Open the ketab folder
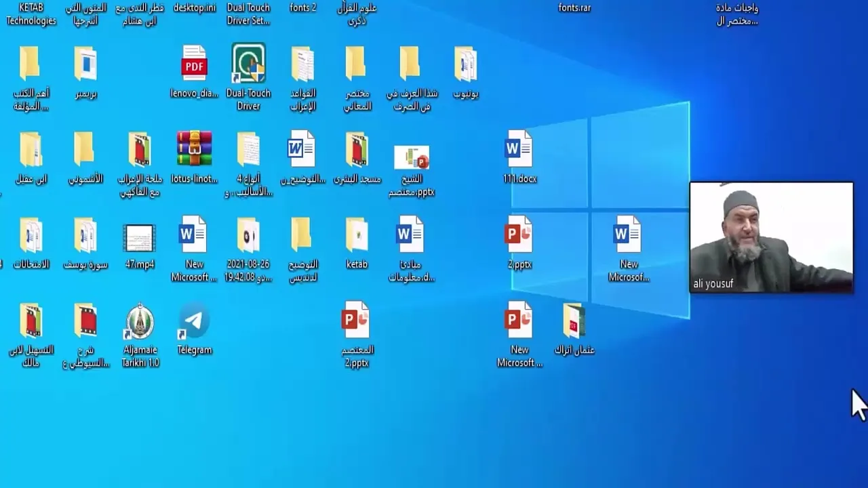This screenshot has width=868, height=488. (x=357, y=235)
